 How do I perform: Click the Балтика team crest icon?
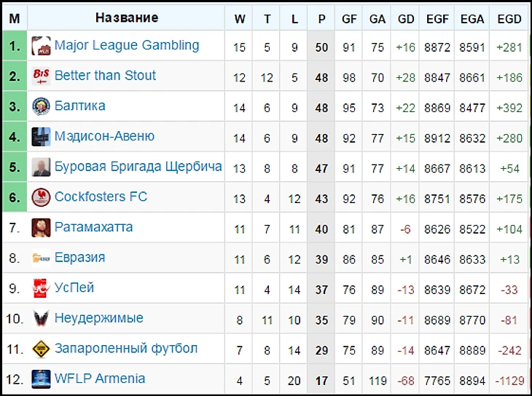point(41,106)
